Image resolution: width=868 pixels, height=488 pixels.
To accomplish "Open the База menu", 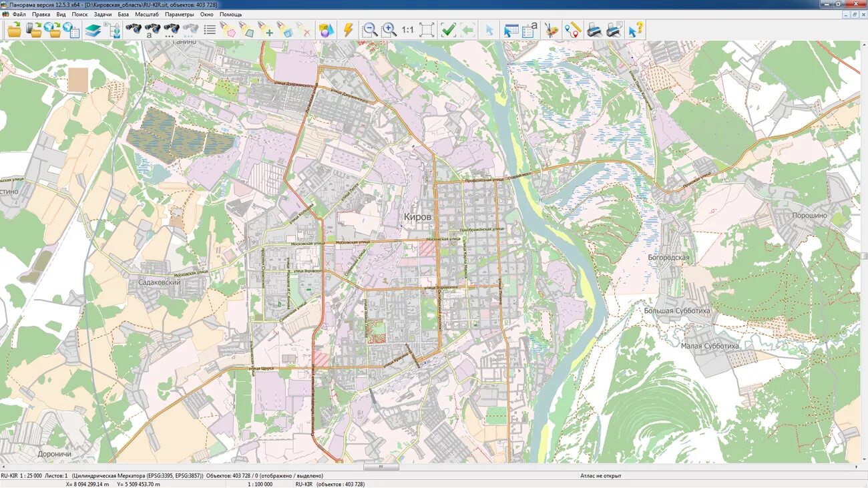I will pos(124,14).
